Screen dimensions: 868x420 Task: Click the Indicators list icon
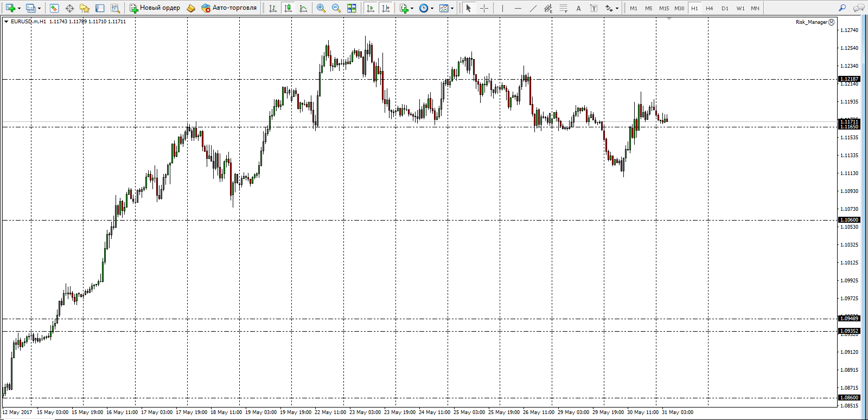click(x=404, y=8)
